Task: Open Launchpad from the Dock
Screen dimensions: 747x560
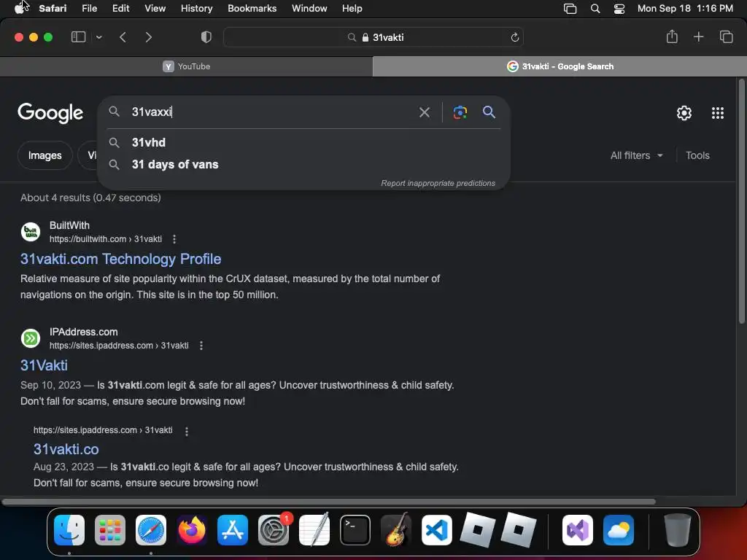Action: click(110, 529)
